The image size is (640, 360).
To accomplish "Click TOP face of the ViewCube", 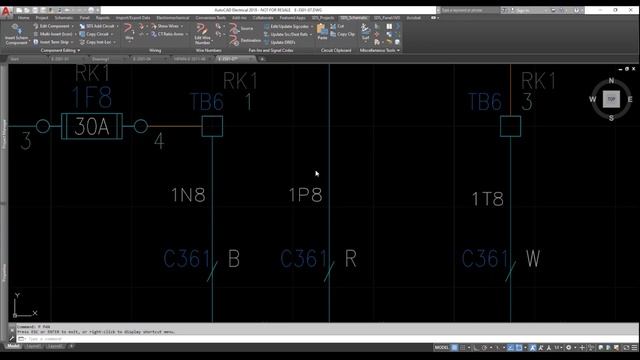I will (611, 99).
